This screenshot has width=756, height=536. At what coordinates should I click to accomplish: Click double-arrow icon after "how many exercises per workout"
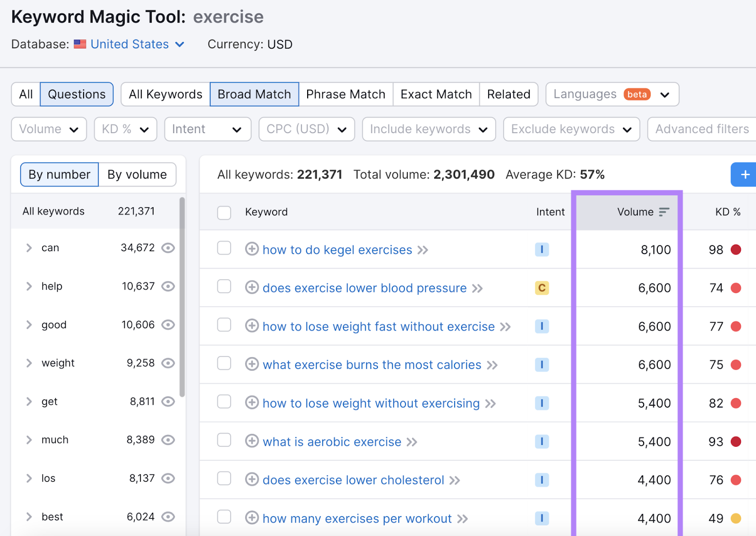pos(462,518)
